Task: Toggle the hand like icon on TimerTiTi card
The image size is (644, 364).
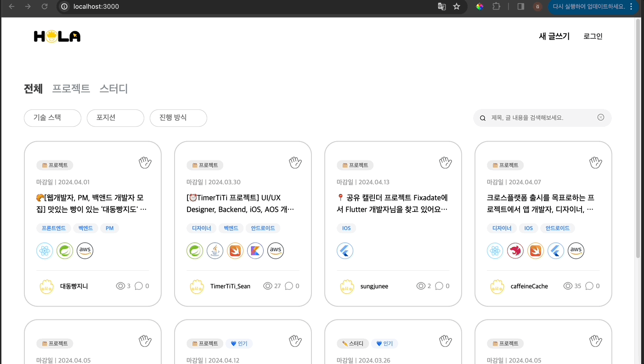Action: click(x=295, y=162)
